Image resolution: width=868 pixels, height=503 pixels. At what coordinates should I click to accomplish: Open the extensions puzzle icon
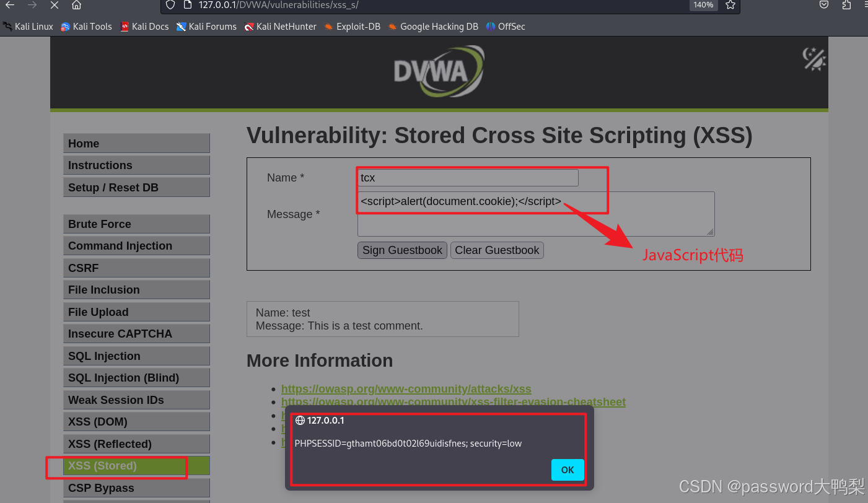[847, 5]
